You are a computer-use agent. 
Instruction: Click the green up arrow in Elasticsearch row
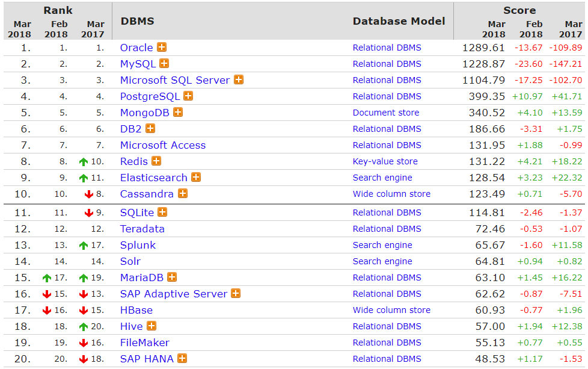pos(84,178)
